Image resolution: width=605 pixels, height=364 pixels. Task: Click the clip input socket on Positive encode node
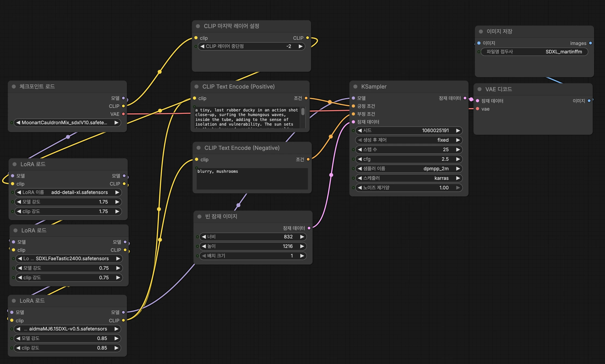pyautogui.click(x=194, y=98)
